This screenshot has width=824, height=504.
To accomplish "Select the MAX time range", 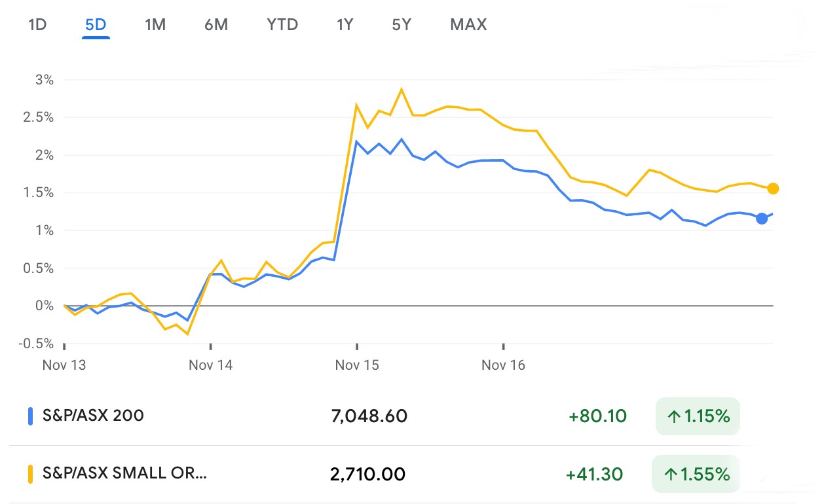I will [468, 25].
